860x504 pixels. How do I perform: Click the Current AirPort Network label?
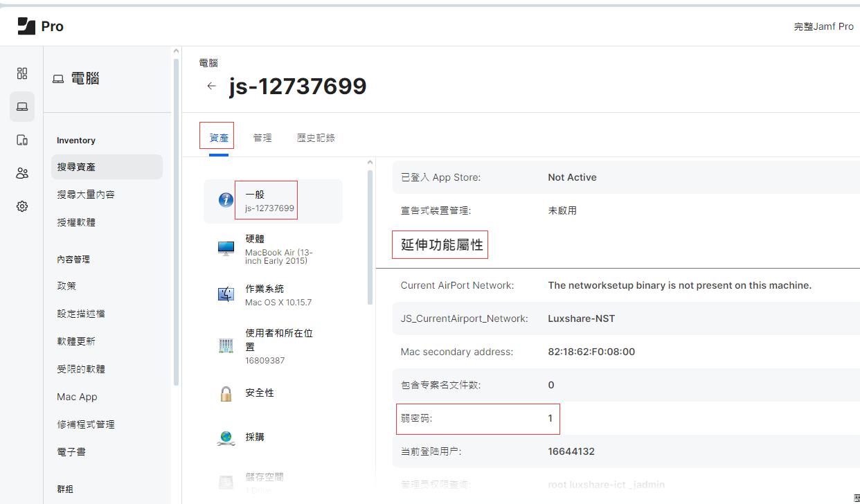tap(457, 285)
